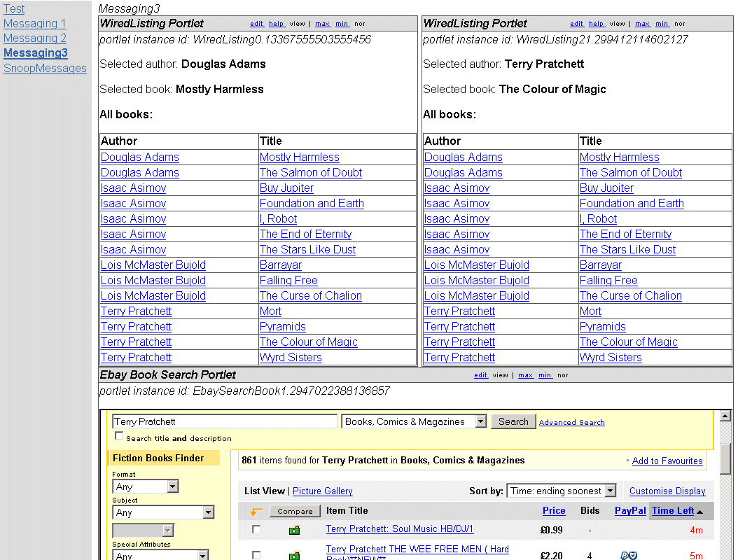Minimize the Ebay Book Search Portlet via 'min'
The image size is (738, 560).
[545, 375]
